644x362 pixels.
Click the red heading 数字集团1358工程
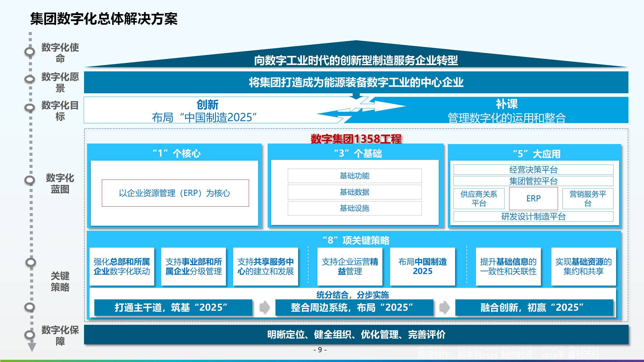point(356,139)
